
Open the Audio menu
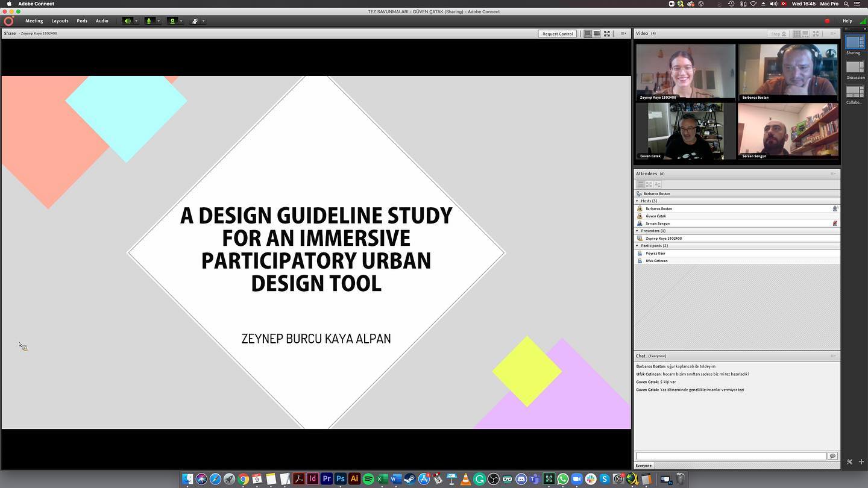102,21
